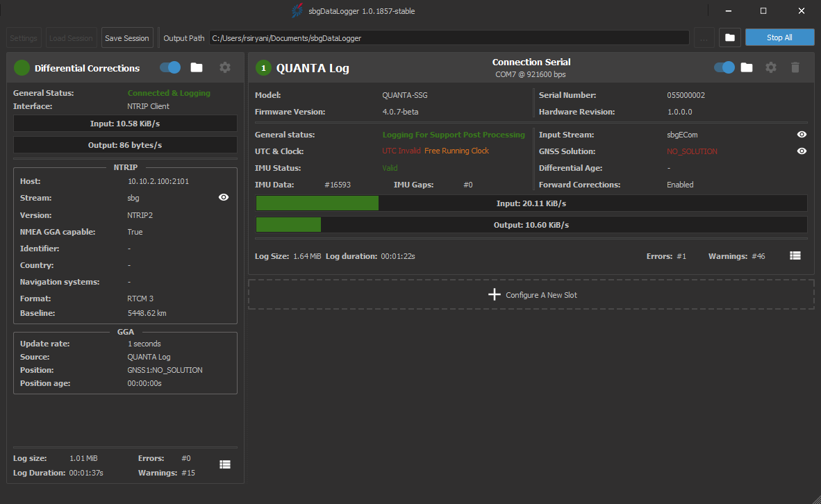View Input Stream sbgECom eye icon
821x504 pixels.
pos(802,135)
